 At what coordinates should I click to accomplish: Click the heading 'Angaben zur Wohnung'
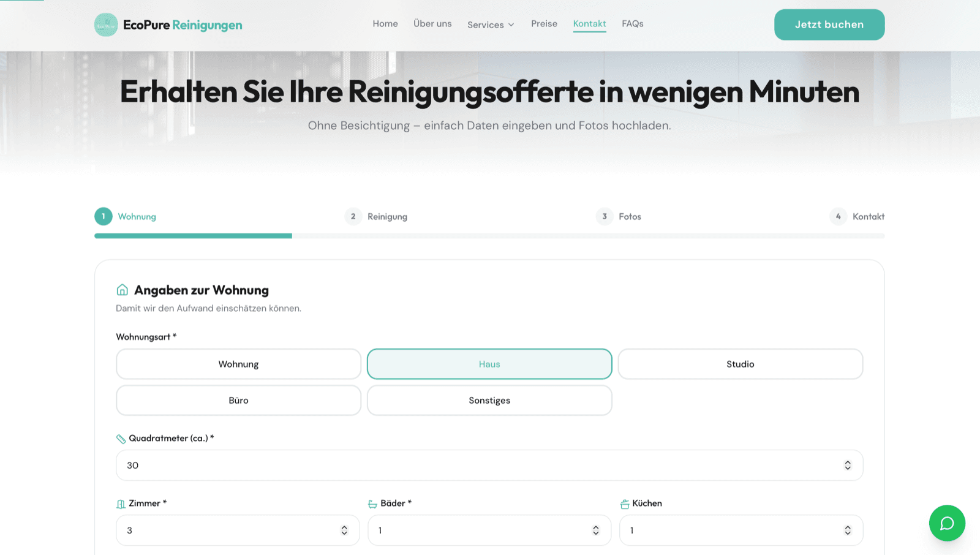pos(202,290)
